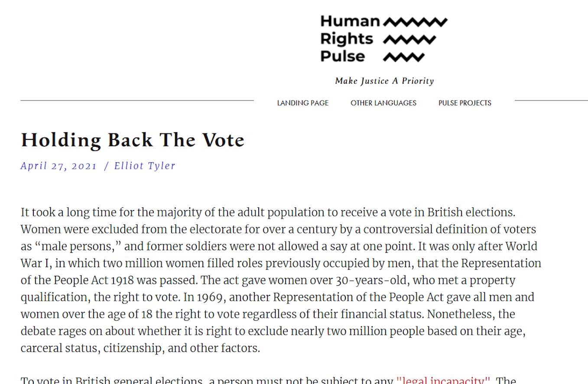Screen dimensions: 588x384
Task: Click the word Human in the logo
Action: (x=350, y=21)
